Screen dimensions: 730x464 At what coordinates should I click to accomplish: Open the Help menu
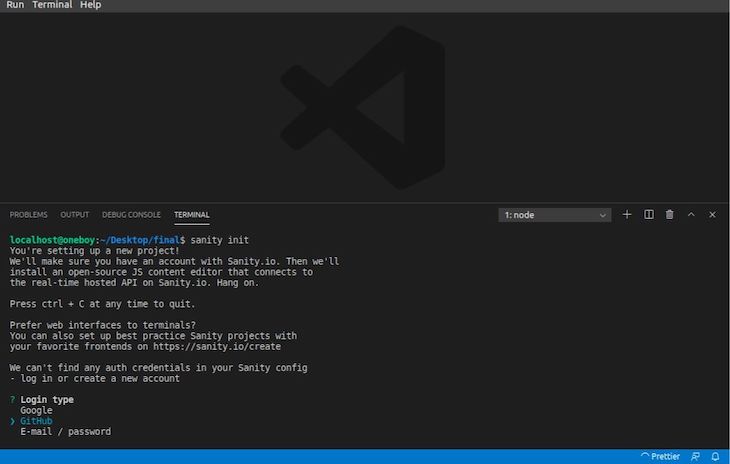coord(90,5)
